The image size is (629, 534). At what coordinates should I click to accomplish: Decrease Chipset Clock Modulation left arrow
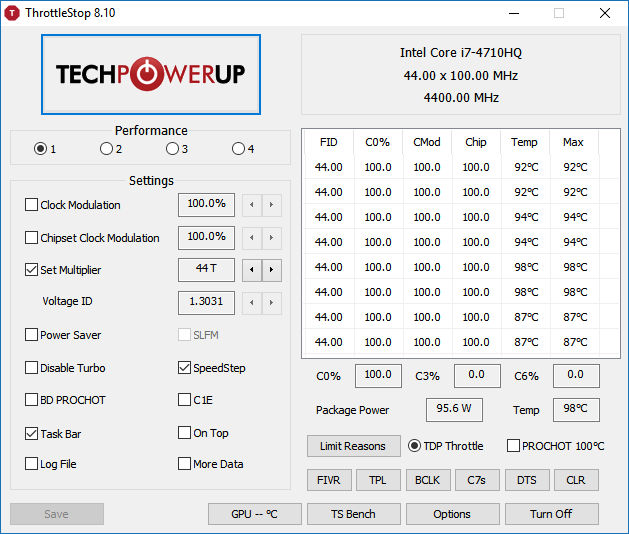point(252,238)
